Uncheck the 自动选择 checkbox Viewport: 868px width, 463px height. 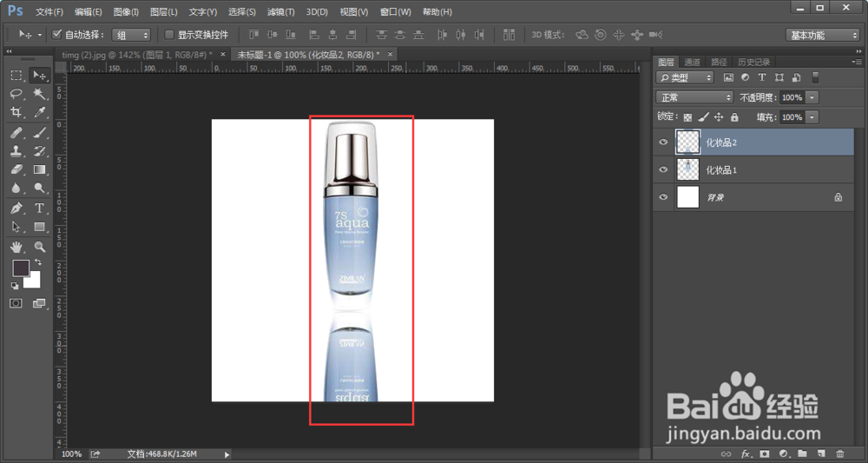coord(56,35)
